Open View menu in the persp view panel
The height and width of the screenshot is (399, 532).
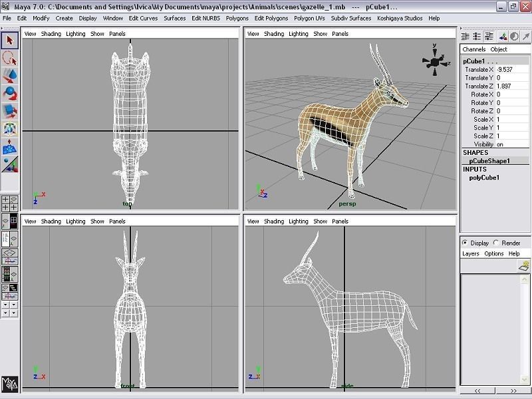pos(253,34)
